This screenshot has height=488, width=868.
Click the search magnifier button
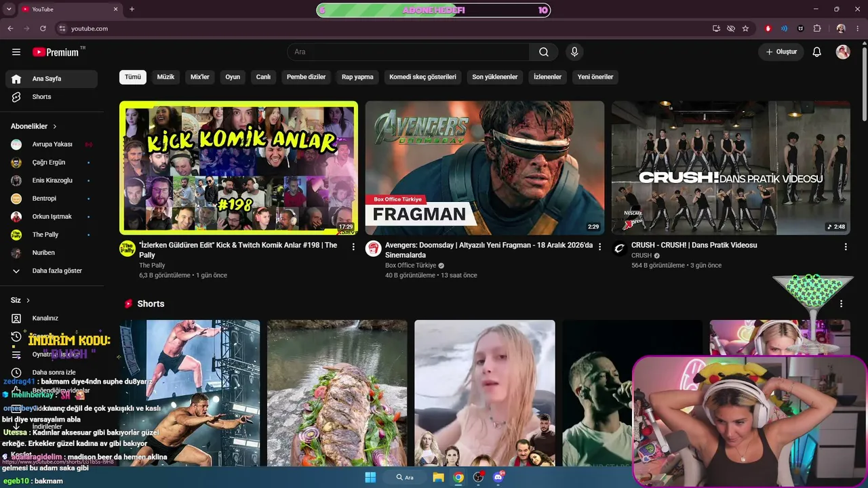[x=544, y=52]
